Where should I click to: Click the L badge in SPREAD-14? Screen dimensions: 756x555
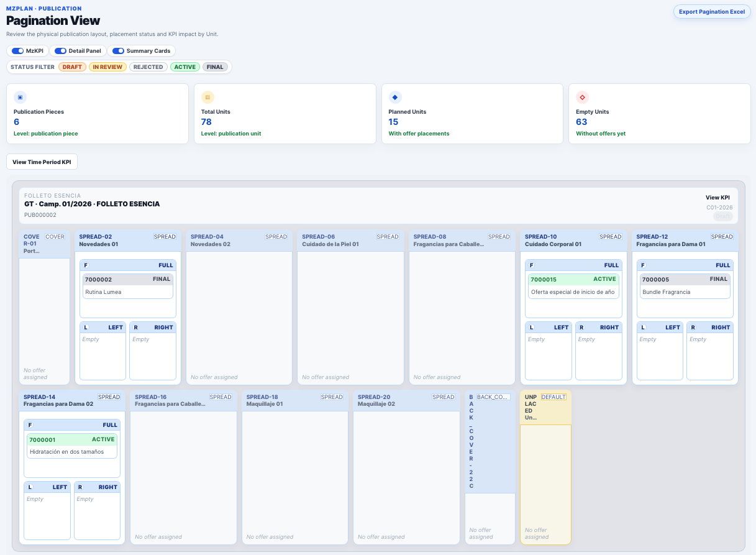(x=30, y=487)
